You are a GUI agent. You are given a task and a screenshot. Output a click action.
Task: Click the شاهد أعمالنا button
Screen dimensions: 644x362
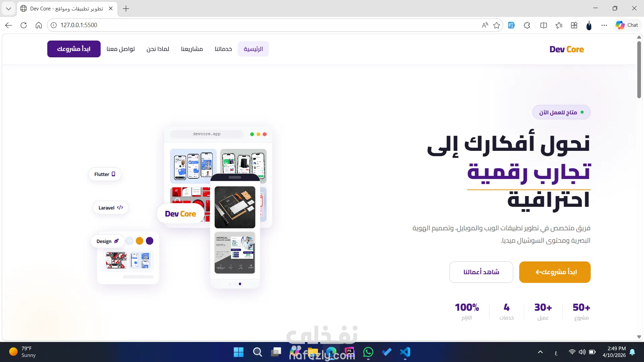[481, 272]
